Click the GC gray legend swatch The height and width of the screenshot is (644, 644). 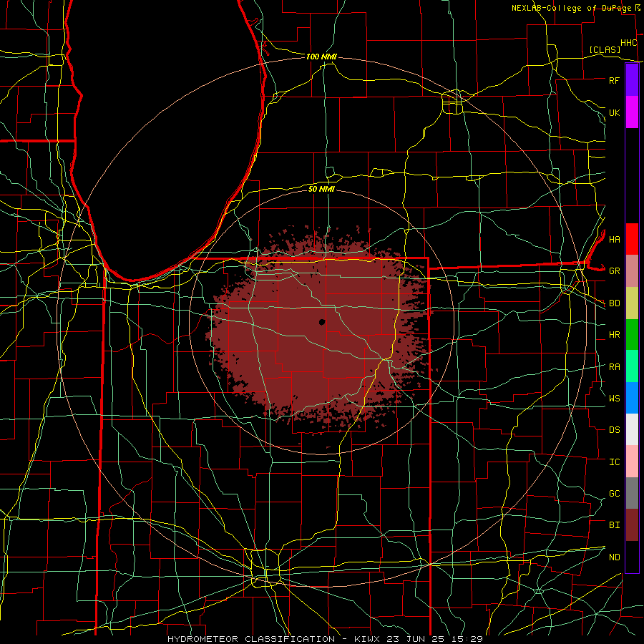pyautogui.click(x=632, y=493)
